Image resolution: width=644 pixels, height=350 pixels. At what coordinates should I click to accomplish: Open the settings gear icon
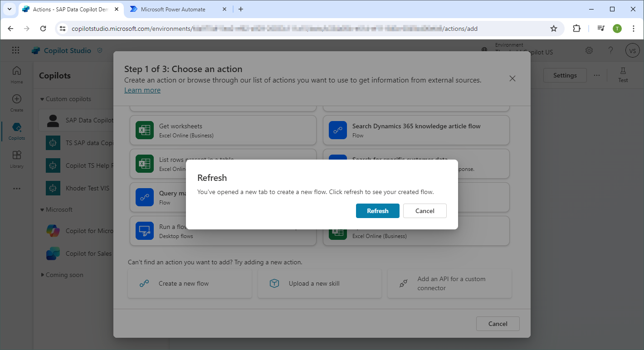589,50
